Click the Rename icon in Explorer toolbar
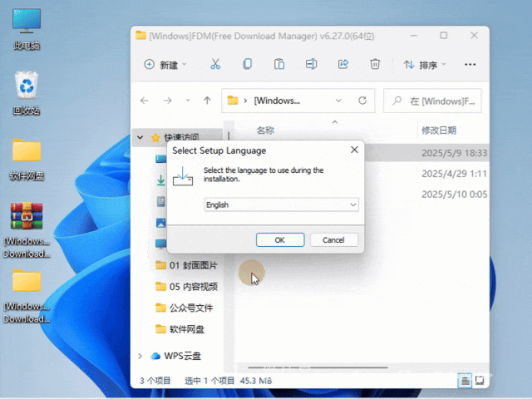Screen dimensions: 532x399 click(x=311, y=64)
